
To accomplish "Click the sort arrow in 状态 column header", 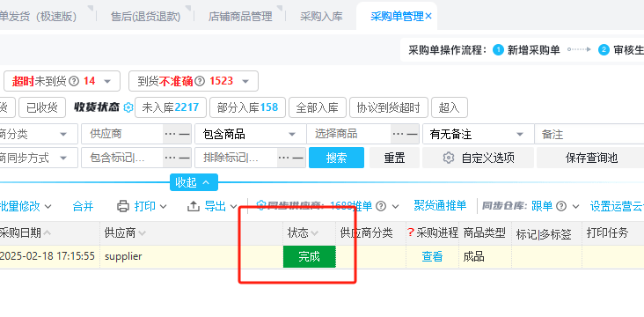I will click(315, 233).
